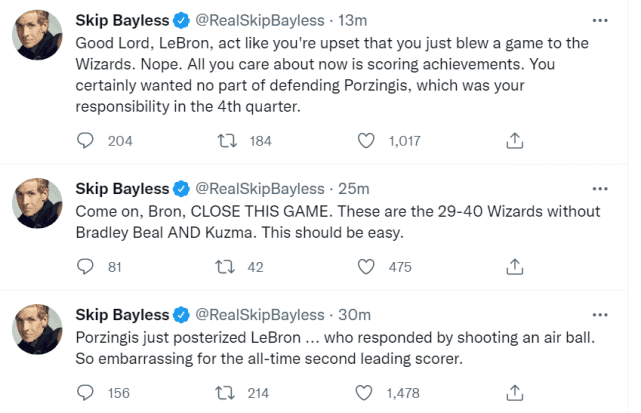This screenshot has width=641, height=413.
Task: Reply to the posterized LeBron tweet
Action: coord(86,392)
